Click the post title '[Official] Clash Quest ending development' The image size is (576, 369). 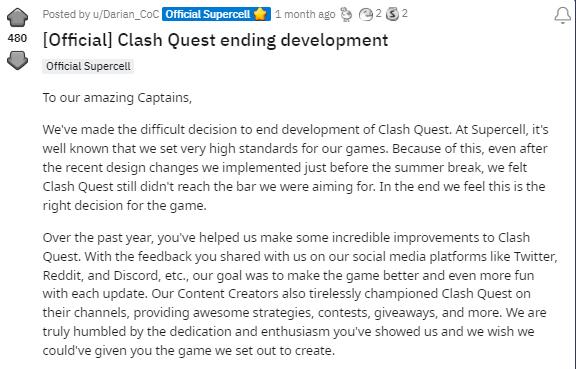coord(215,40)
